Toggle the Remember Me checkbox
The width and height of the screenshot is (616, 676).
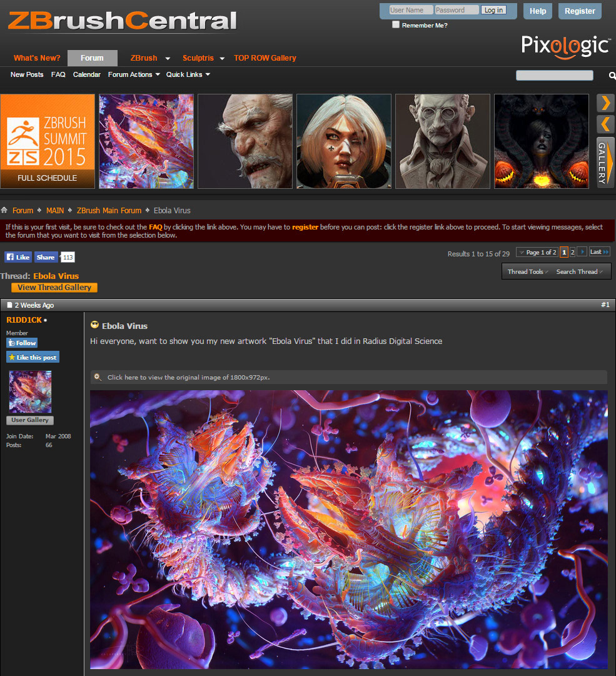click(x=396, y=24)
